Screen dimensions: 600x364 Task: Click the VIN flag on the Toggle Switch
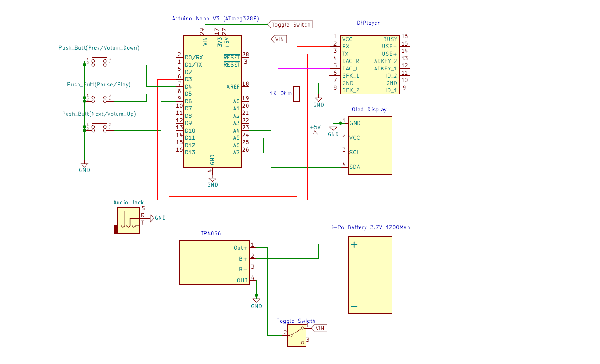coord(319,328)
